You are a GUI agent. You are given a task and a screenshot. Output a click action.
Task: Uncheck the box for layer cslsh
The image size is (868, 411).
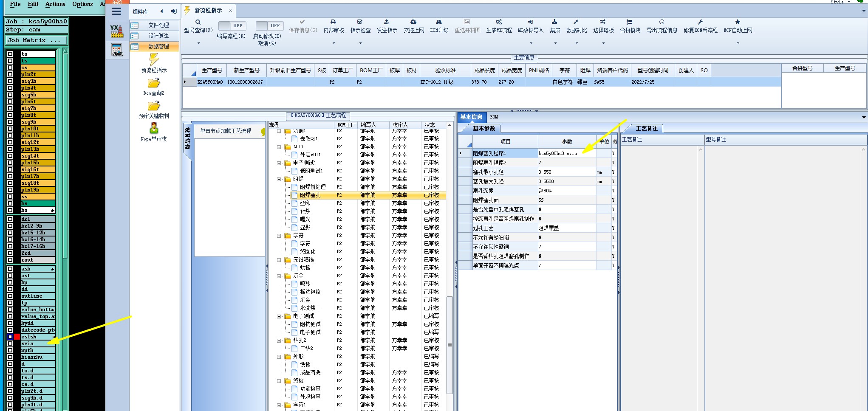[x=10, y=337]
